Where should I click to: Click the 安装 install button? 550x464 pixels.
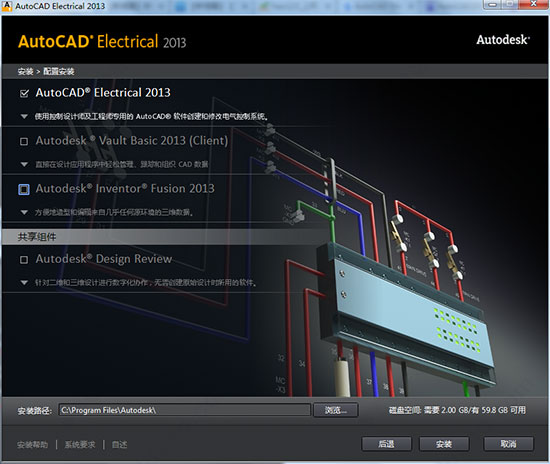[x=444, y=444]
